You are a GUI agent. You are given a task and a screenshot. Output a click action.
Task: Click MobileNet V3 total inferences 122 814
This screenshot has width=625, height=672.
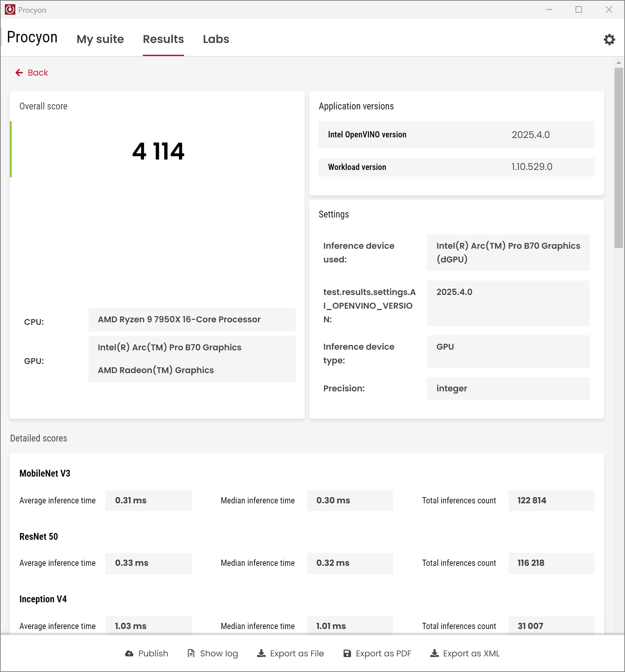click(x=551, y=501)
